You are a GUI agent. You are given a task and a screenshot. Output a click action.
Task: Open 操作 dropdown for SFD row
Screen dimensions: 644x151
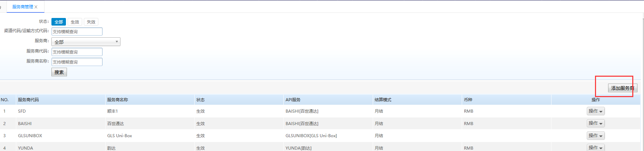tap(595, 111)
